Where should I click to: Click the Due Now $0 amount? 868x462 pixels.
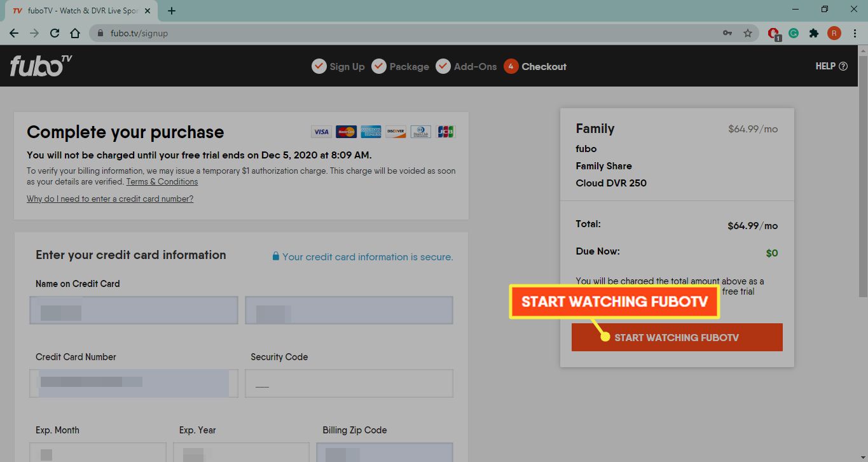772,253
